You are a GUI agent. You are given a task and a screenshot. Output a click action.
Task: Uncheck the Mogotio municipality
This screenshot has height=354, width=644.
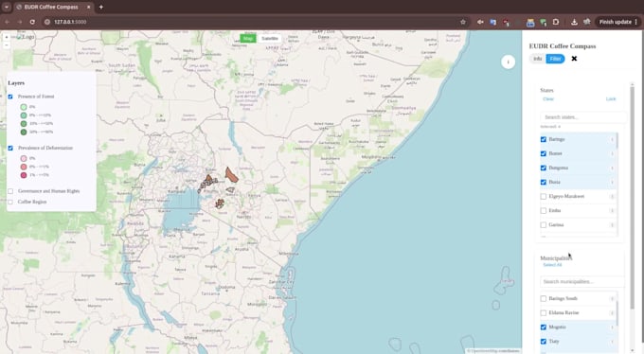click(x=544, y=327)
